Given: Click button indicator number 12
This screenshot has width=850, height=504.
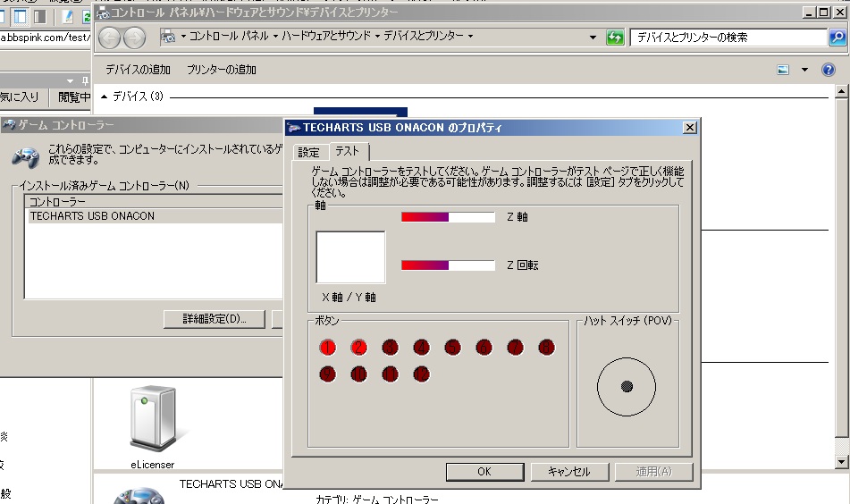Looking at the screenshot, I should [x=421, y=374].
